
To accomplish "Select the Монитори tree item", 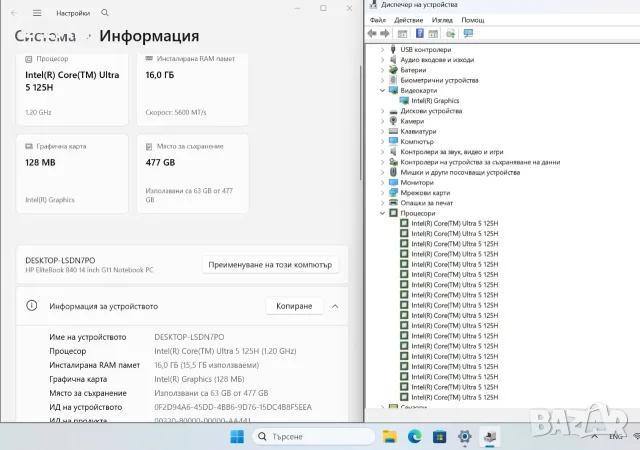I will (x=417, y=183).
